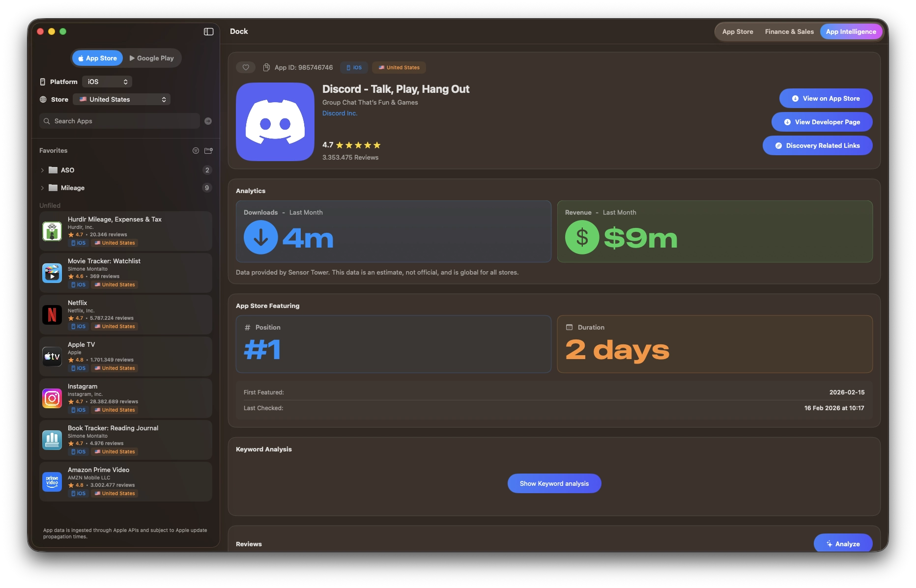Click the Netflix app icon in sidebar
This screenshot has height=588, width=916.
pos(52,315)
